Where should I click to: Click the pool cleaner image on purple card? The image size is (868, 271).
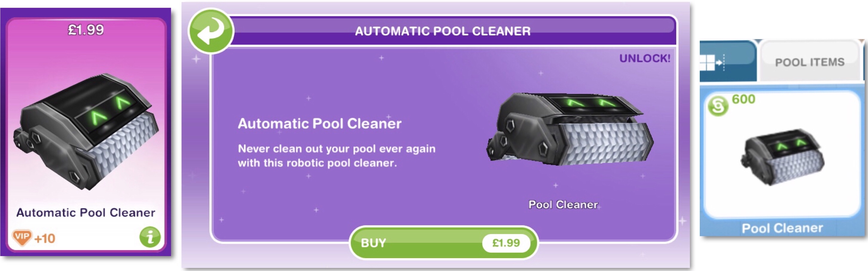pos(86,131)
